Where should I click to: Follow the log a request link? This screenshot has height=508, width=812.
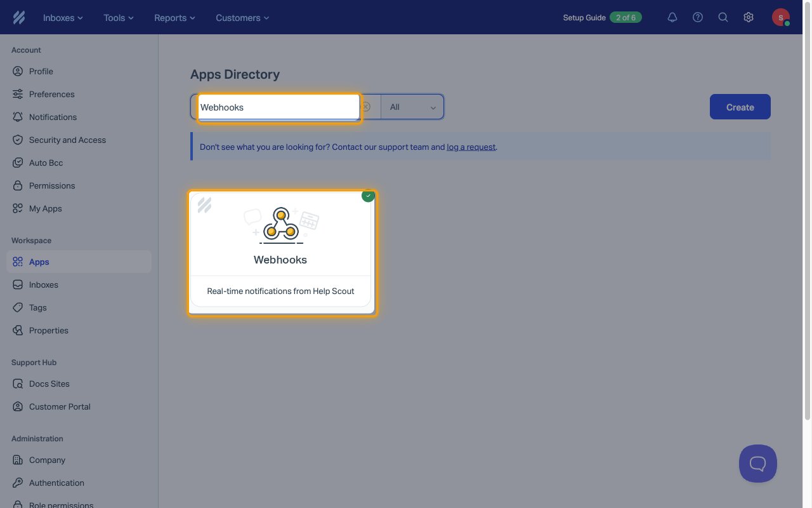click(x=471, y=147)
